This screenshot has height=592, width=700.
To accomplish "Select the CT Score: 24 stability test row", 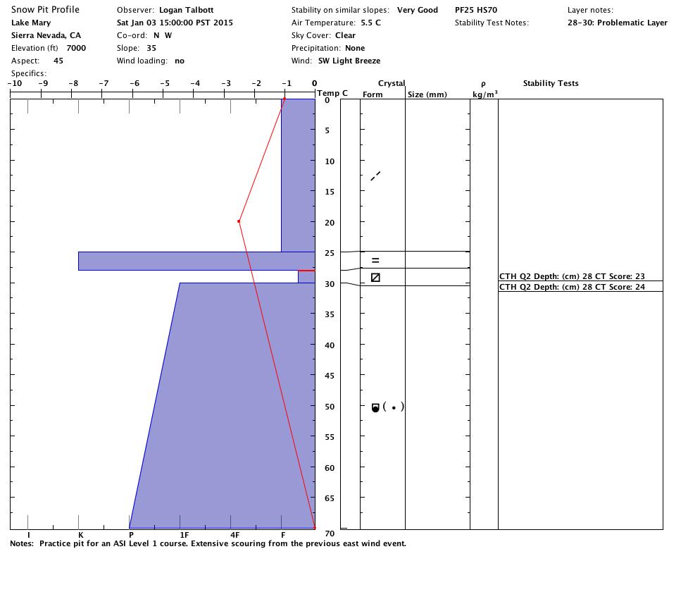I will pos(571,287).
